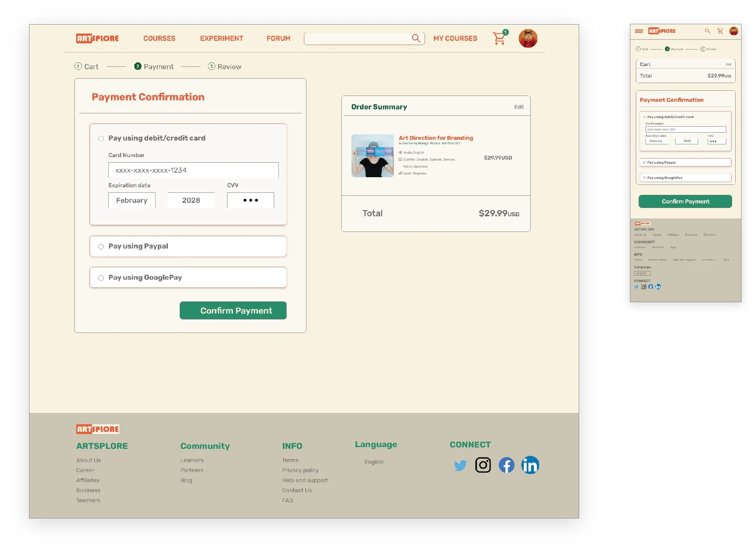The image size is (756, 552).
Task: Open FORUM in the top navigation
Action: pos(278,38)
